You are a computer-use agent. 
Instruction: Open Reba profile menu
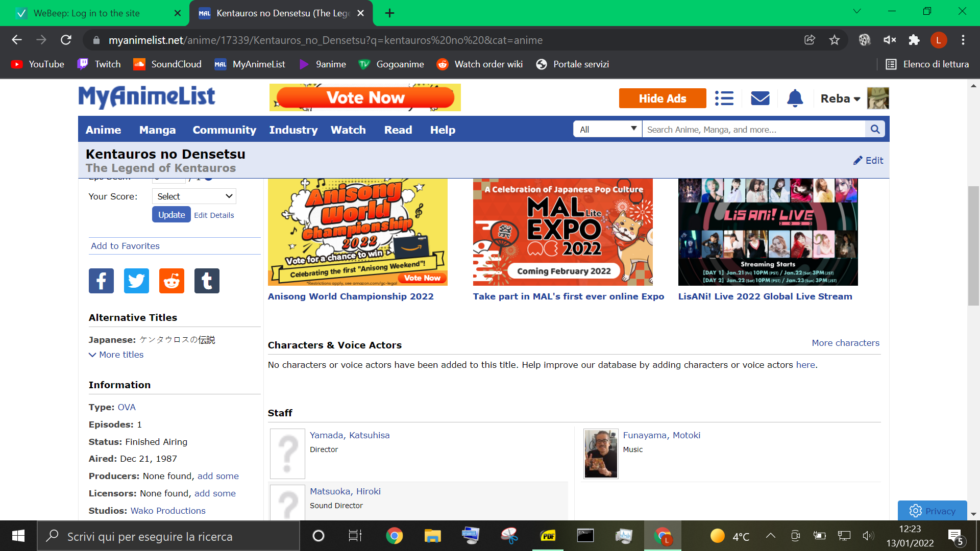[840, 98]
